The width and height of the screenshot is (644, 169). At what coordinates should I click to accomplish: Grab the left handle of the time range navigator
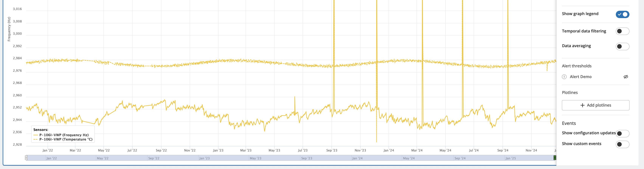(26, 157)
